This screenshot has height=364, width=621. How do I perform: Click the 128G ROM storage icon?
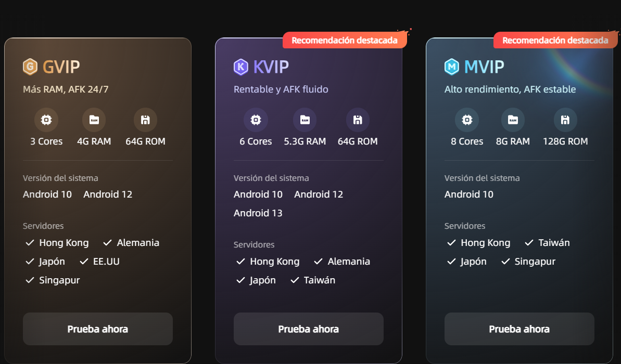(x=565, y=120)
